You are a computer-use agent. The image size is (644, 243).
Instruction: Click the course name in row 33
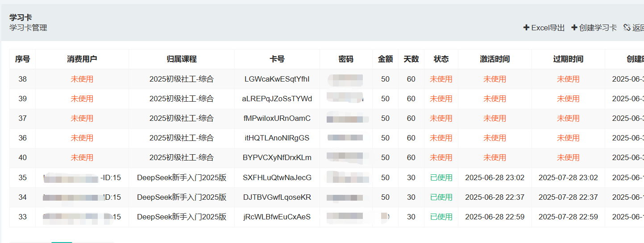click(182, 217)
